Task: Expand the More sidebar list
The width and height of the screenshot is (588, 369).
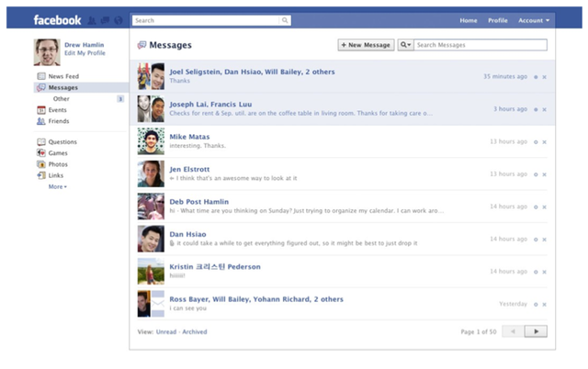Action: point(57,186)
